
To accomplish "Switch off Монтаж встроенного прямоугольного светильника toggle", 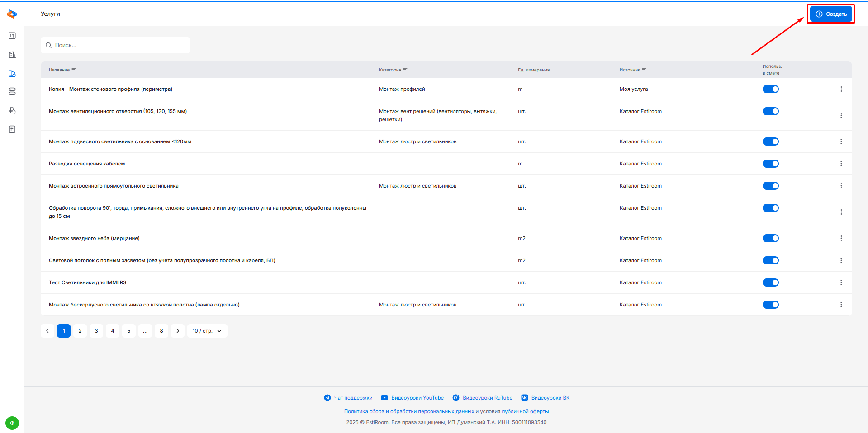I will click(770, 186).
